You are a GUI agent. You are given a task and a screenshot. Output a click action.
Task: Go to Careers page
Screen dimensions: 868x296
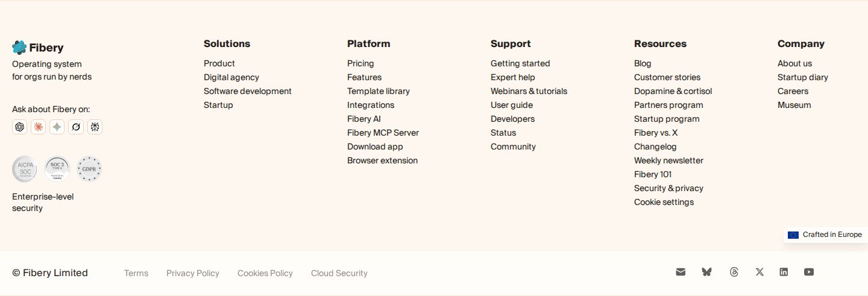(x=793, y=91)
